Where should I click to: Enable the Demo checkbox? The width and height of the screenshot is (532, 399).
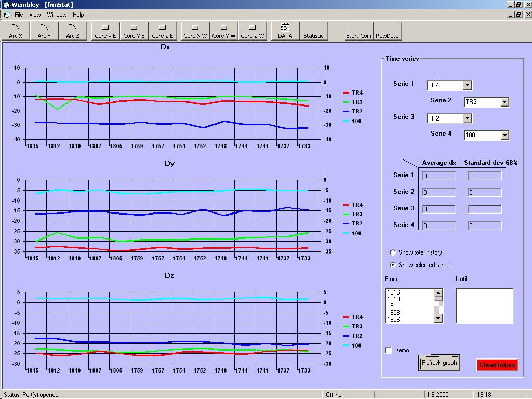pos(389,351)
